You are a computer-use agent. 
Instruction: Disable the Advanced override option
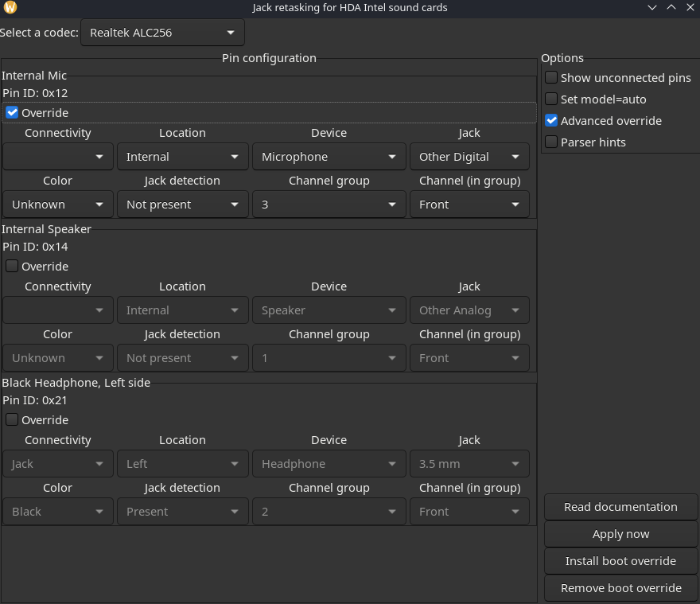[551, 121]
